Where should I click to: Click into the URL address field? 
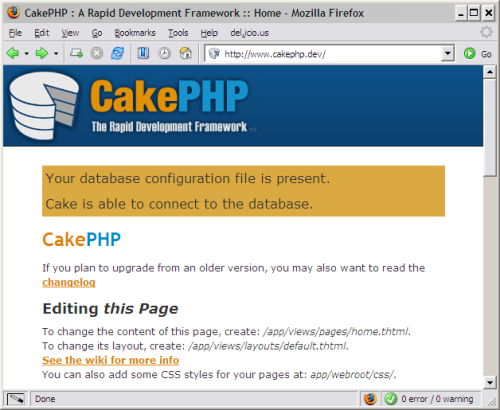pyautogui.click(x=330, y=54)
